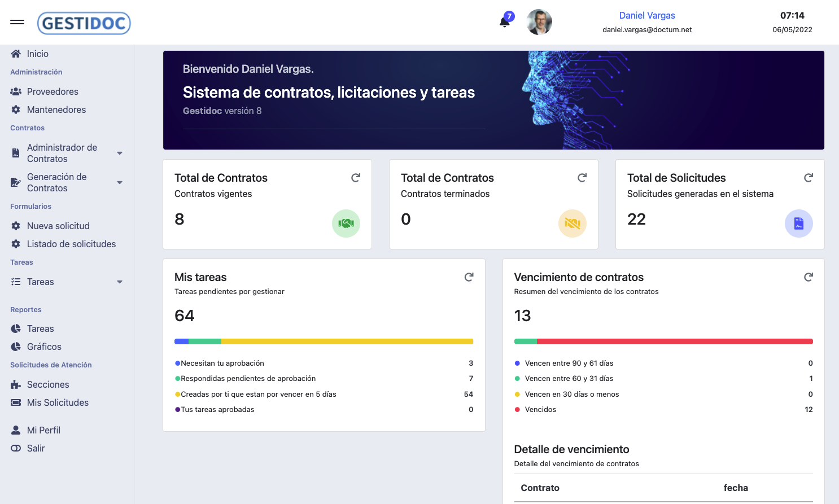Viewport: 839px width, 504px height.
Task: Select Mis Solicitudes in the sidebar
Action: click(x=58, y=402)
